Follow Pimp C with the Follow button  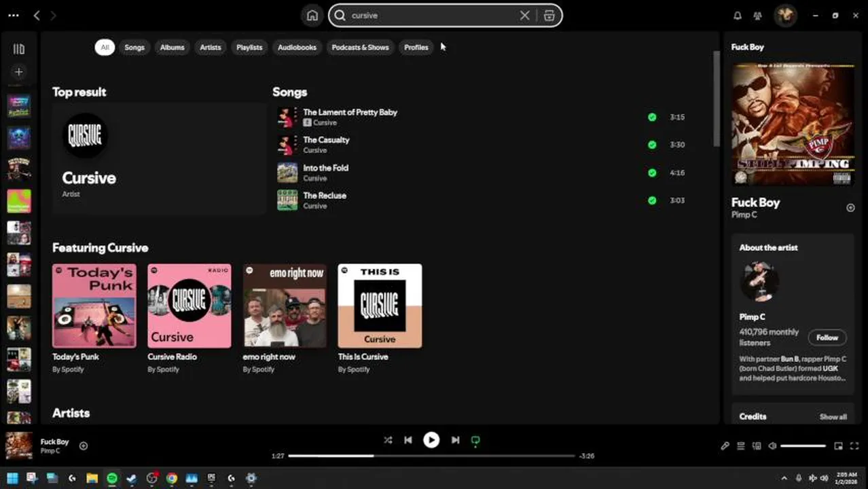[x=827, y=338]
